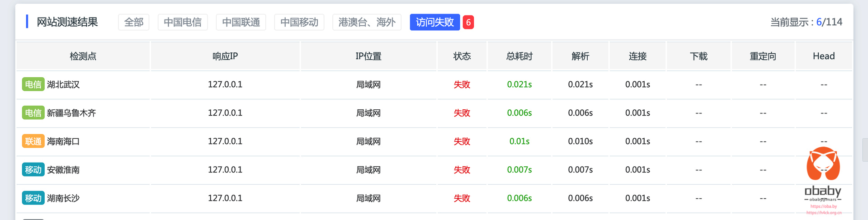This screenshot has width=868, height=220.
Task: Click the 电信 badge beside 湖北武汉
Action: (x=33, y=84)
